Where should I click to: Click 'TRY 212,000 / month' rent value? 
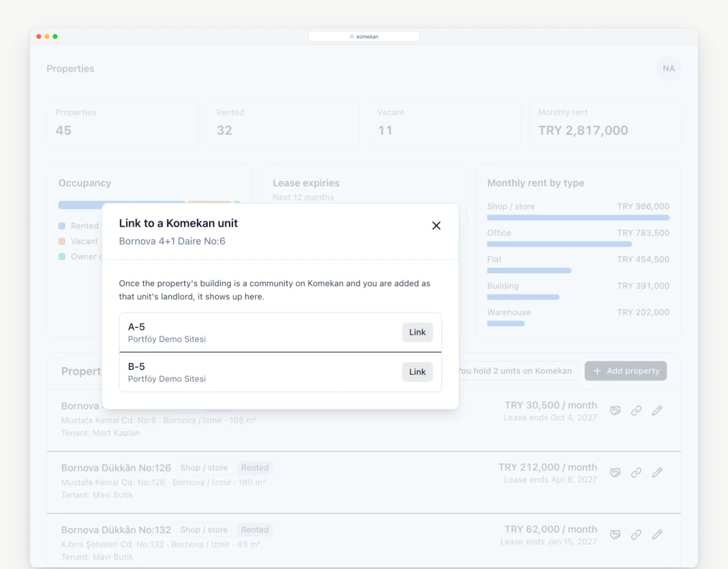pyautogui.click(x=548, y=467)
